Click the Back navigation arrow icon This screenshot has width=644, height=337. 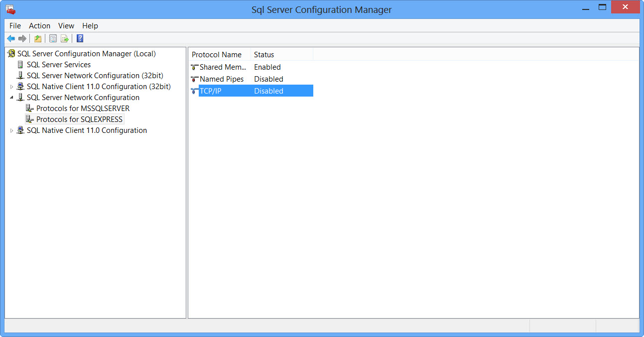(11, 38)
